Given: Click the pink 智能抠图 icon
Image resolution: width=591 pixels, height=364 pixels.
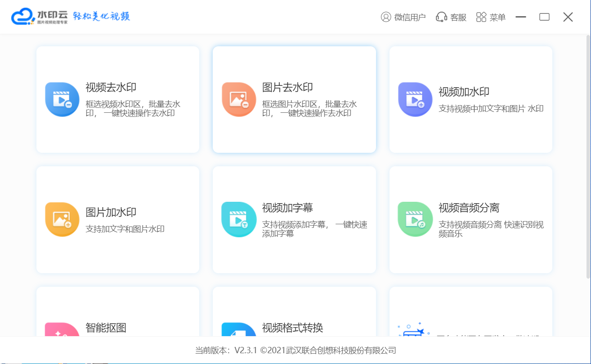Looking at the screenshot, I should click(x=62, y=330).
